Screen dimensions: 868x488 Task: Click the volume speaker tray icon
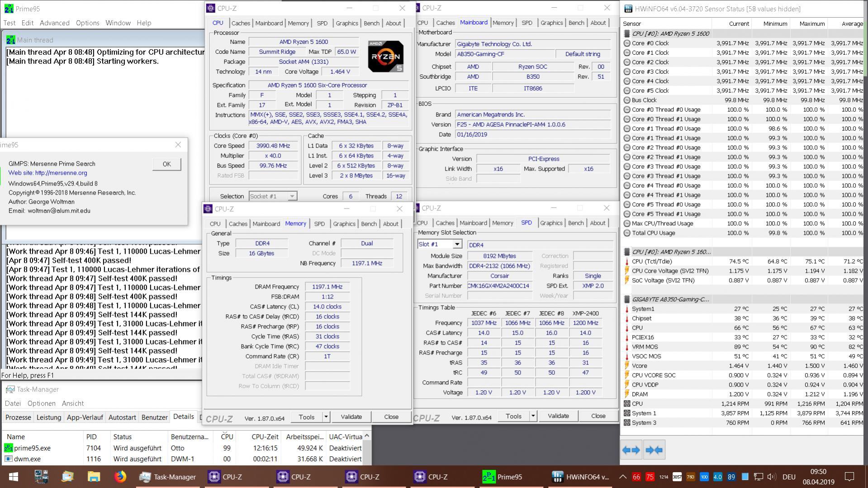point(772,477)
